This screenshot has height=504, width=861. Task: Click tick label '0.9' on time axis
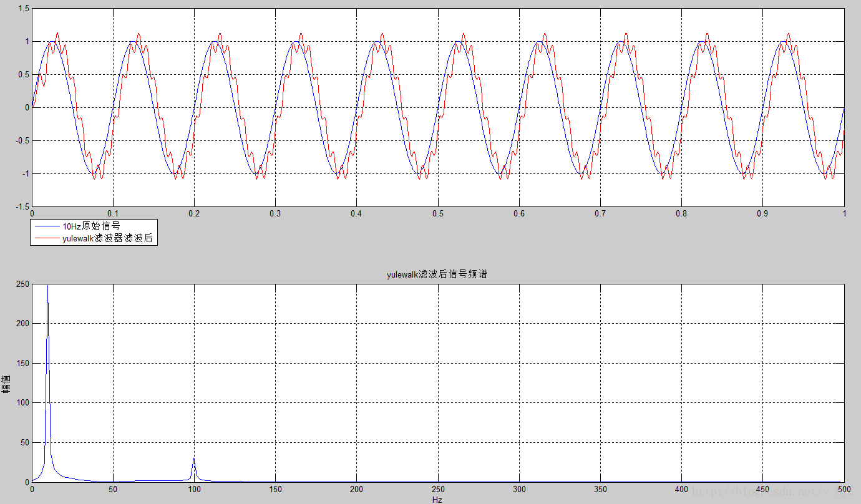coord(762,213)
